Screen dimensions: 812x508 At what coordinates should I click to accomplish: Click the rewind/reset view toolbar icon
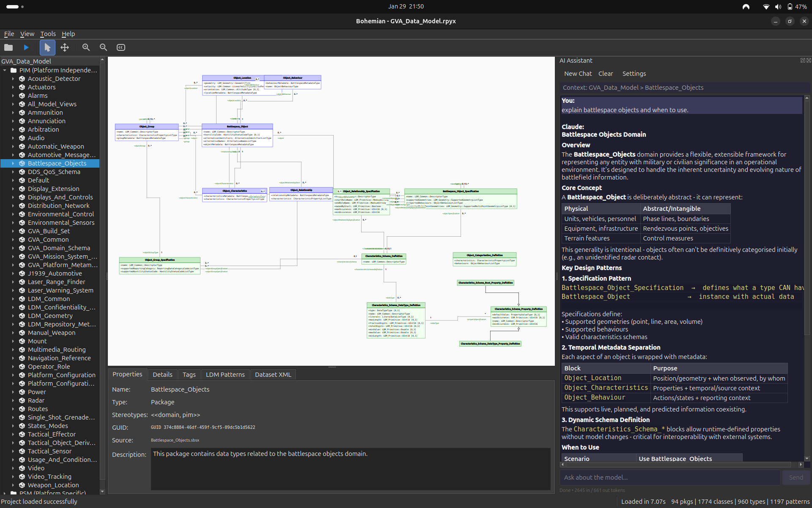click(x=121, y=47)
